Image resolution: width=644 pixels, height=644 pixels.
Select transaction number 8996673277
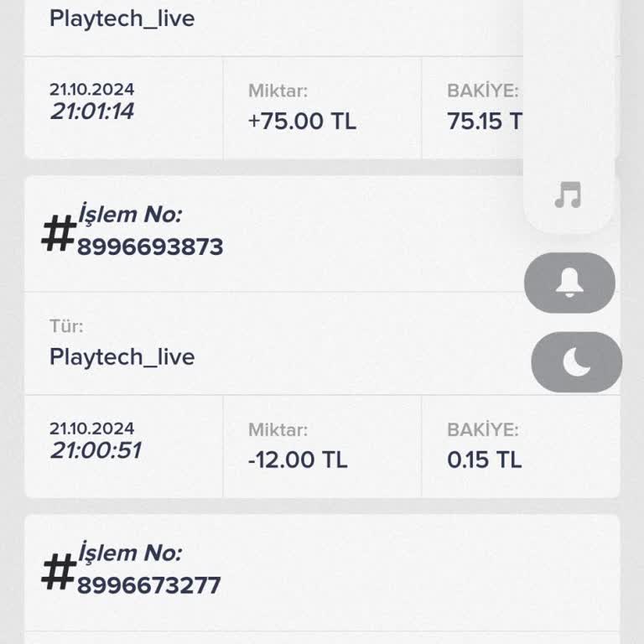point(149,585)
